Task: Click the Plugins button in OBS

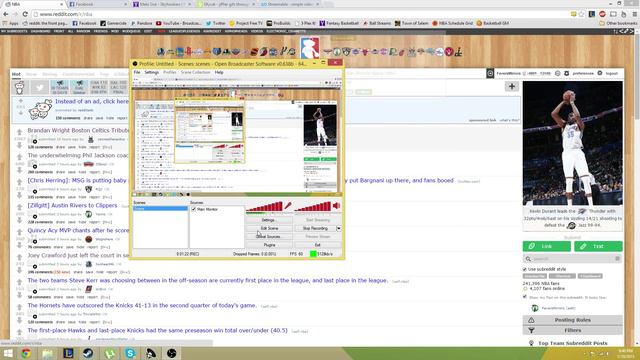Action: tap(268, 245)
